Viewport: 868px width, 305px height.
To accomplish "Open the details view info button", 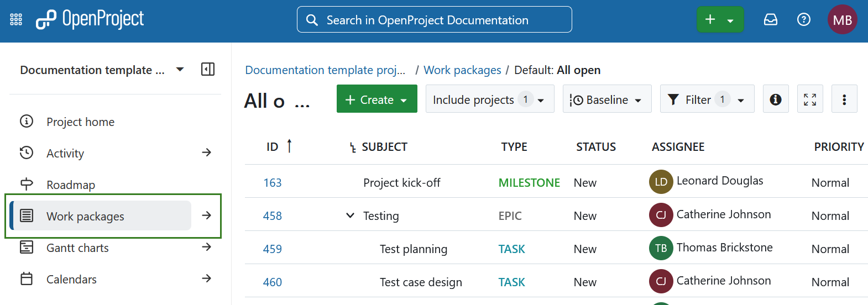I will pos(776,99).
